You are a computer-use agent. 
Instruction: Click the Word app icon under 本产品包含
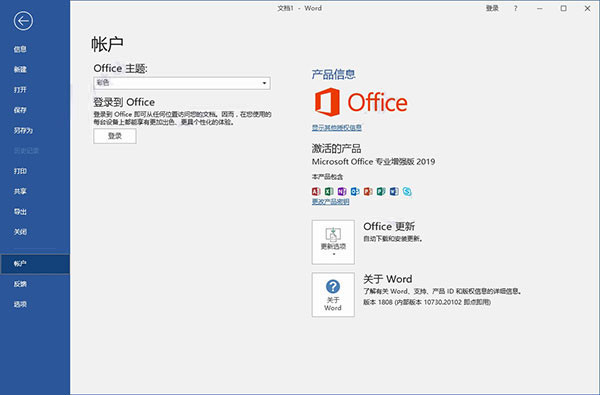pos(394,191)
